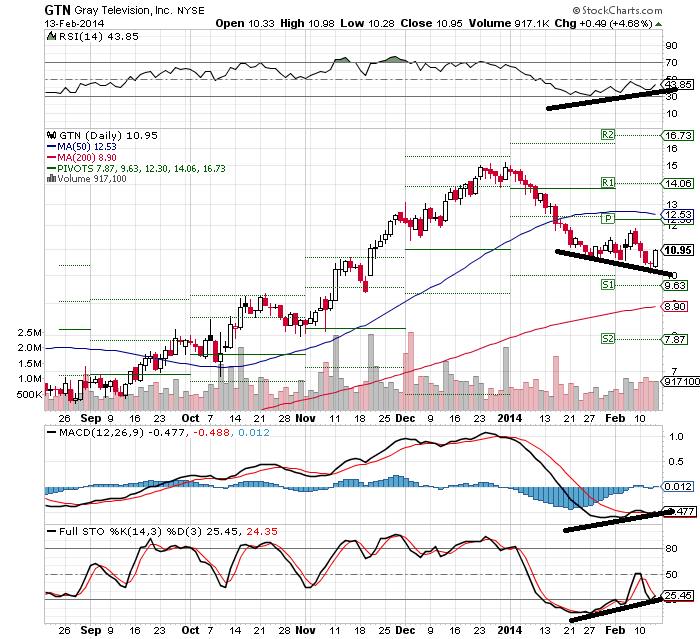Click 'Dec' on the bottom stochastic date axis
700x639 pixels.
tap(405, 631)
